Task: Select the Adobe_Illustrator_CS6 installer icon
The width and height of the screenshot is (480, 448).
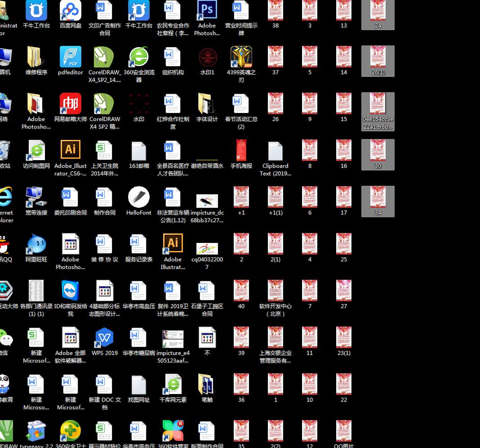Action: coord(71,151)
